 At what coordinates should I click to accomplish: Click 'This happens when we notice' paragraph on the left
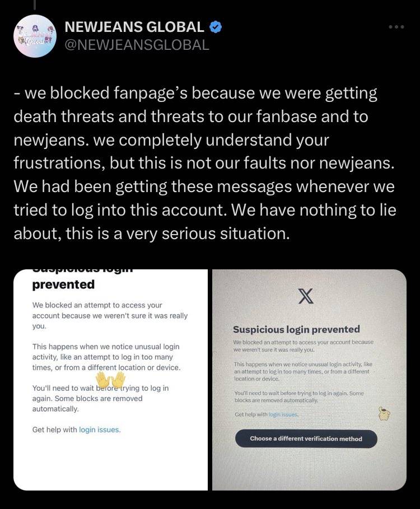click(x=106, y=357)
